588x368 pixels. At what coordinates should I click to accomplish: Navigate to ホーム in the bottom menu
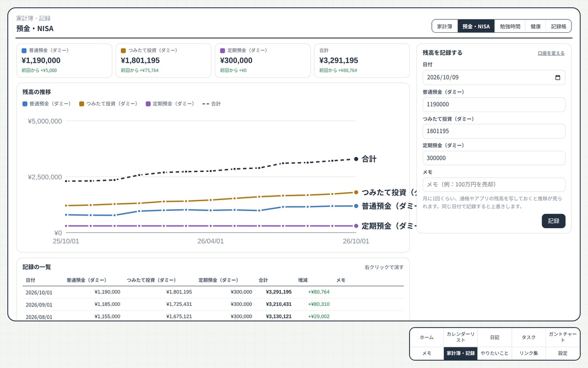tap(427, 337)
